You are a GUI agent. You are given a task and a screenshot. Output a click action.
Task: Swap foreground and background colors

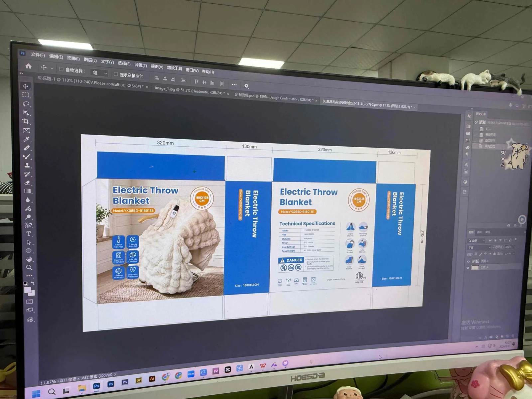[x=33, y=283]
